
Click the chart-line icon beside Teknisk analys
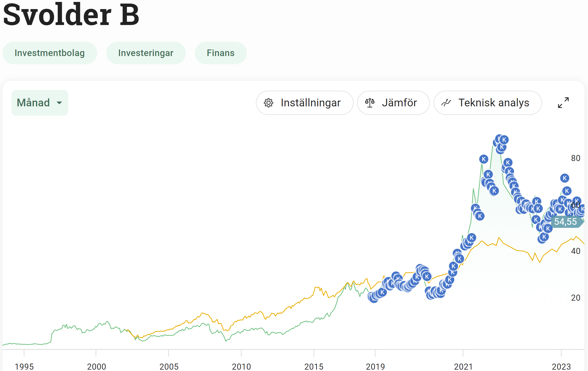[446, 103]
